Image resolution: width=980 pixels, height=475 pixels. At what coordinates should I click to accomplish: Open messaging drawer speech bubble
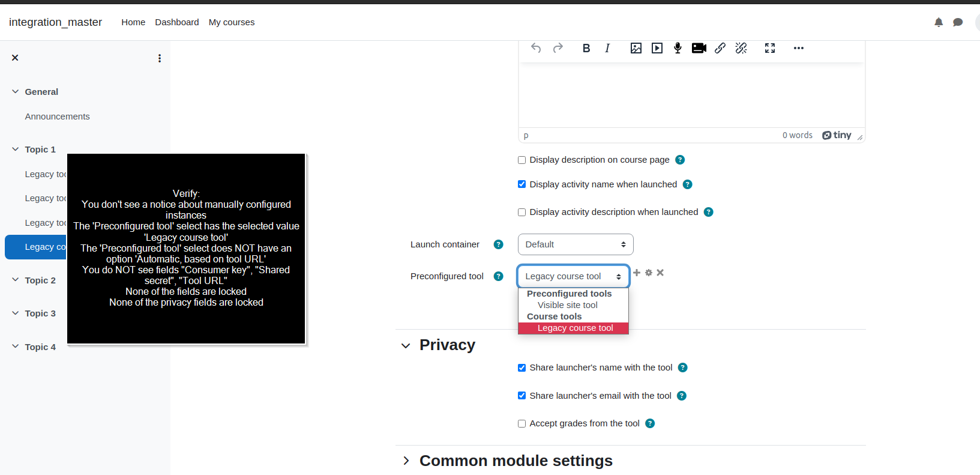tap(958, 22)
